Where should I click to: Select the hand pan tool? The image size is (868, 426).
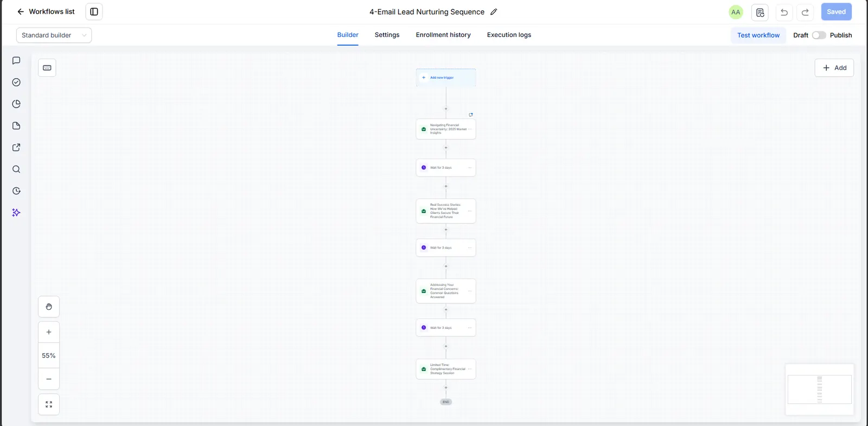(x=49, y=307)
